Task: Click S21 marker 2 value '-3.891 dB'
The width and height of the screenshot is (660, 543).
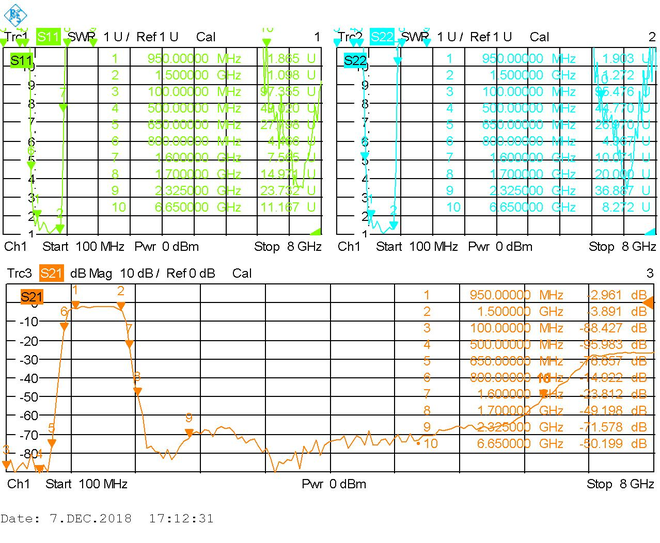Action: click(x=617, y=311)
